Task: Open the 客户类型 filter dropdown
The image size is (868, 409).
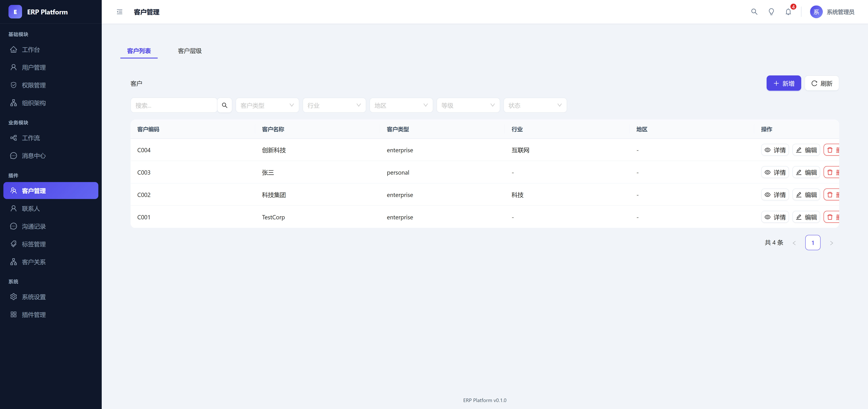Action: (267, 105)
